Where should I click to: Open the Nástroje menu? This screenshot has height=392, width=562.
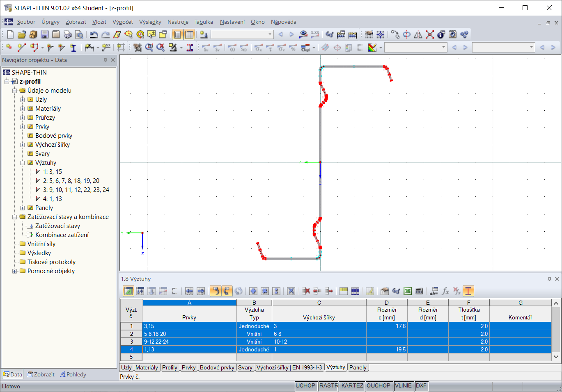pyautogui.click(x=178, y=22)
